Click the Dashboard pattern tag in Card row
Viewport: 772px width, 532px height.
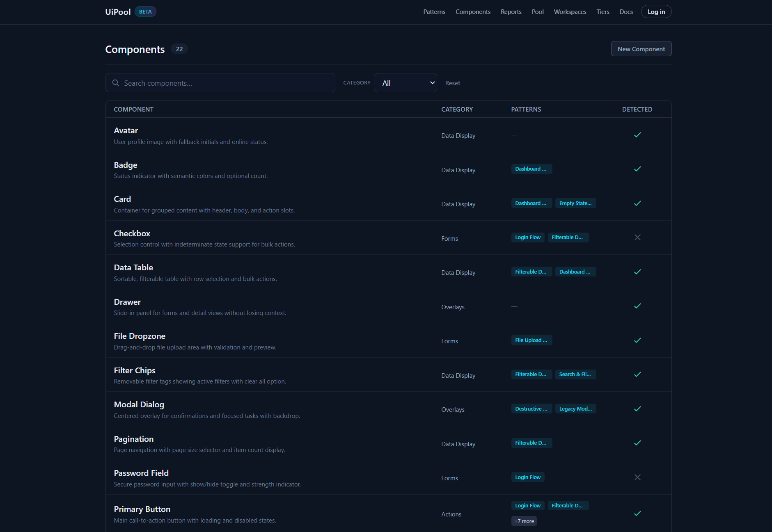(531, 203)
